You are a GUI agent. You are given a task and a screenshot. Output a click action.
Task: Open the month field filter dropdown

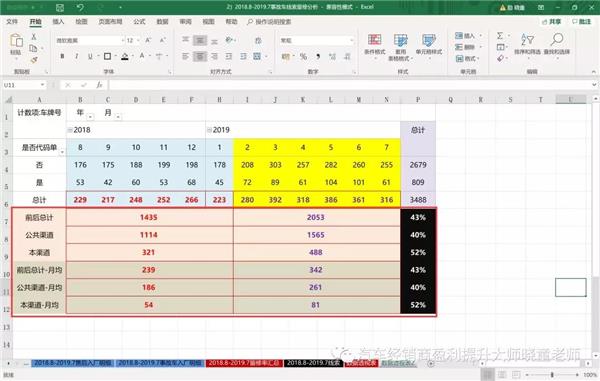[118, 116]
